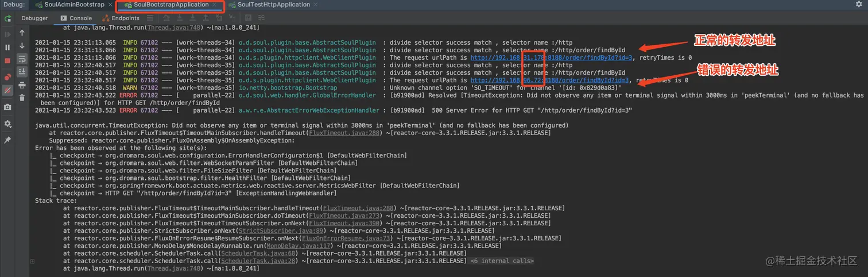
Task: Select the SoulBootstrapApplication debug tab
Action: [171, 5]
